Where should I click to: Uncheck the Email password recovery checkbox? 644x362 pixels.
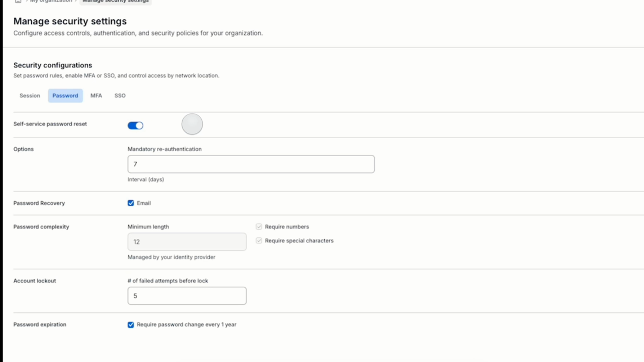coord(131,203)
